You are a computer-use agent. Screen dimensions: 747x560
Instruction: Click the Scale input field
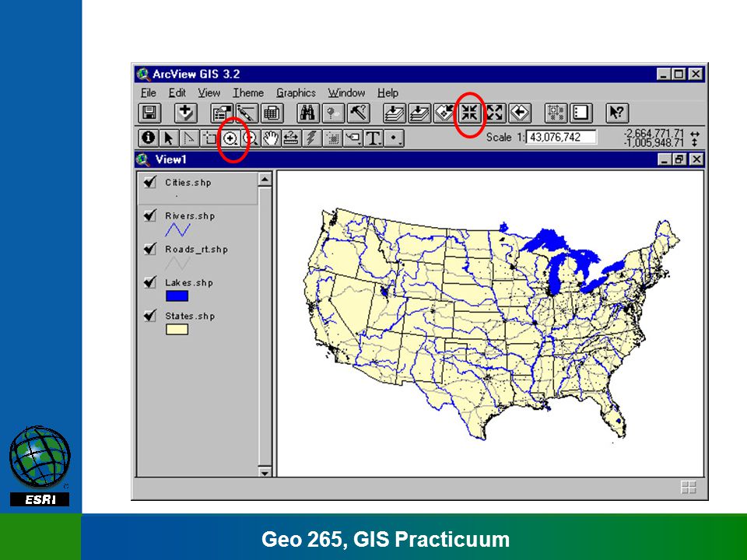click(561, 137)
